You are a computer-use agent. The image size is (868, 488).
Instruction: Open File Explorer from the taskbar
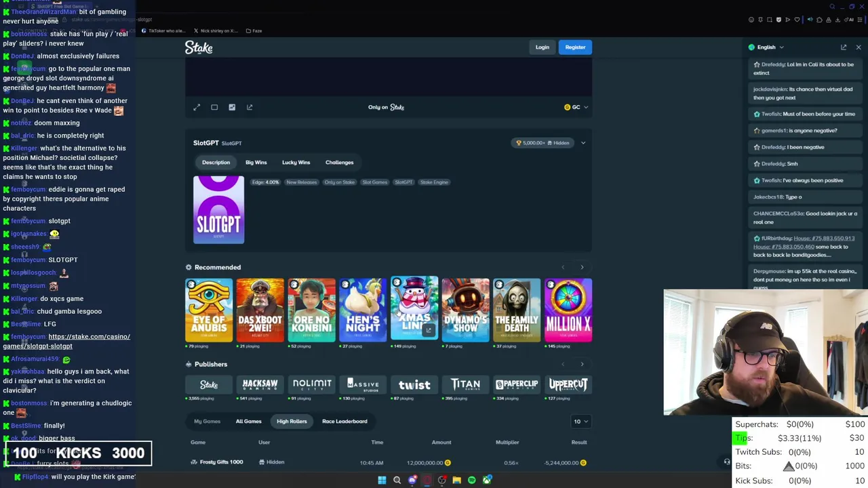pyautogui.click(x=456, y=481)
